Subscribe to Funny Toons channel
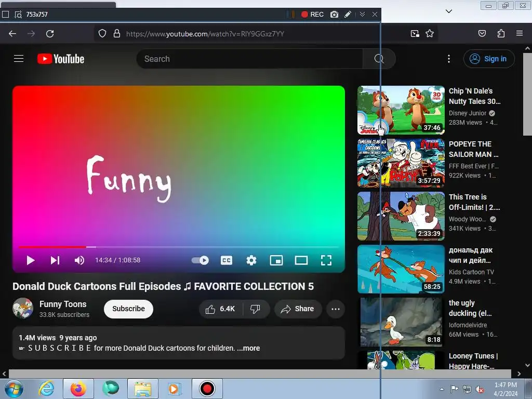Screen dimensions: 532x399 [x=129, y=309]
